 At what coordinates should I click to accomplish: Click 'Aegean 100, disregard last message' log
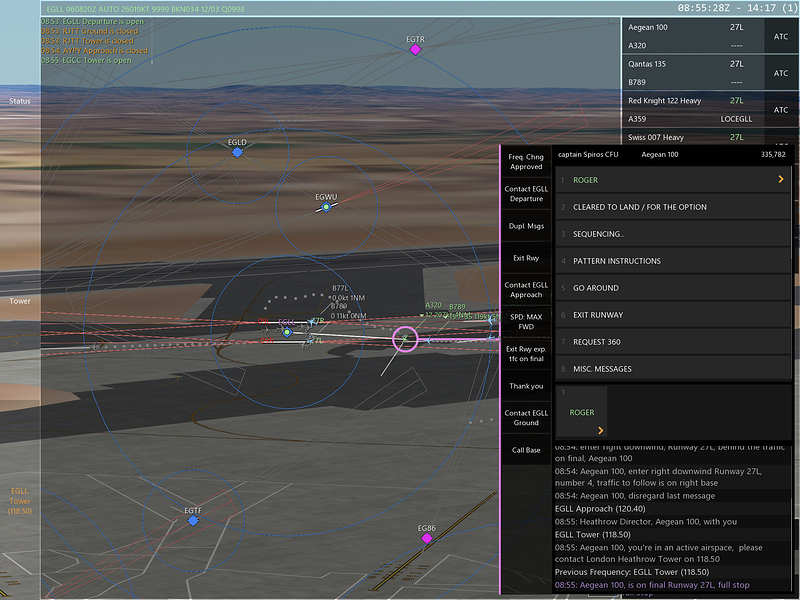tap(635, 496)
